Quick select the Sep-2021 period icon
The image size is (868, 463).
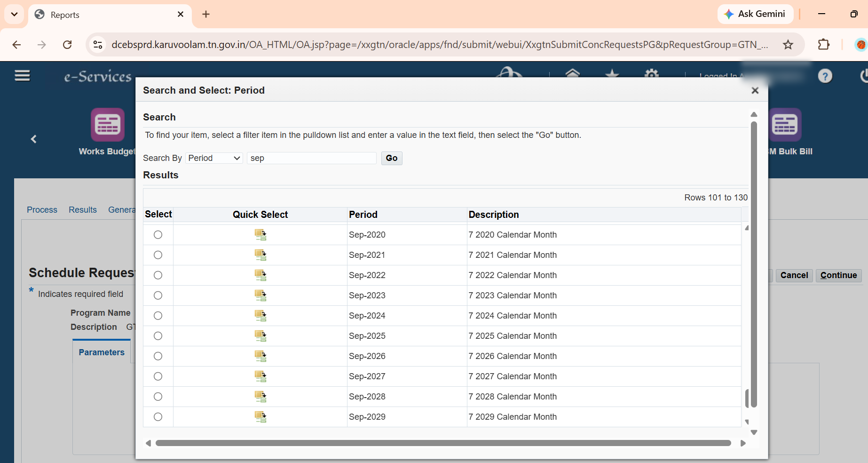point(260,255)
